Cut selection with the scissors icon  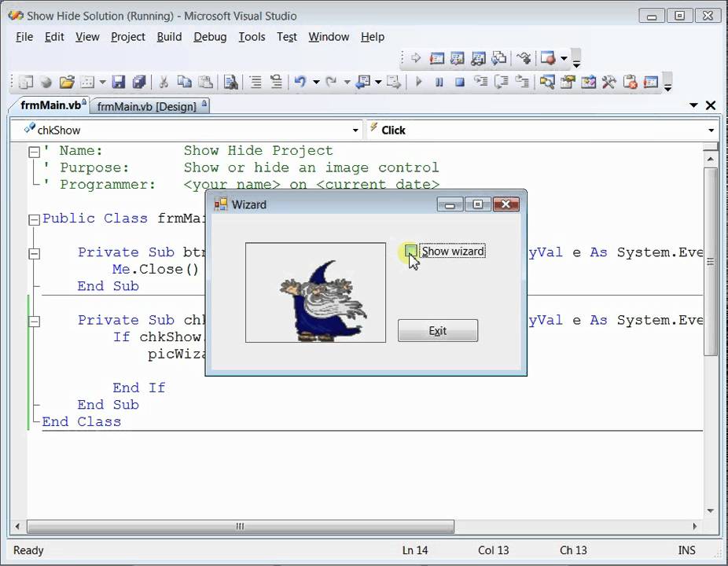(x=164, y=83)
